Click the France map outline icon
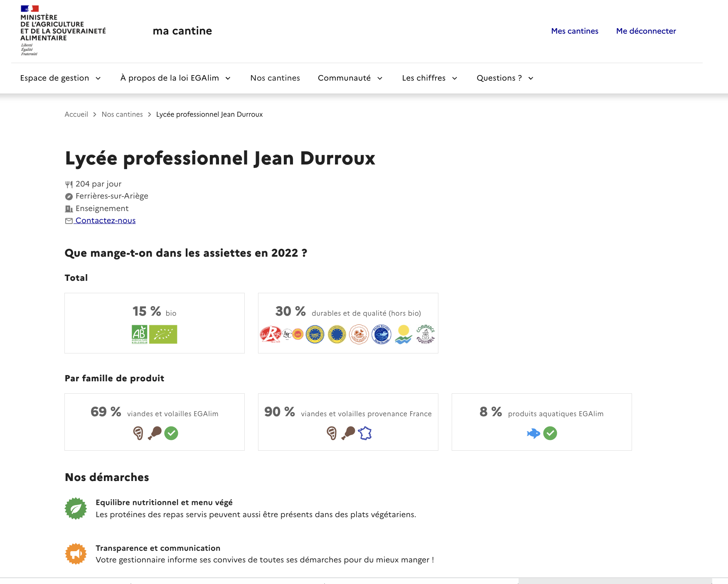Image resolution: width=728 pixels, height=584 pixels. [x=365, y=433]
